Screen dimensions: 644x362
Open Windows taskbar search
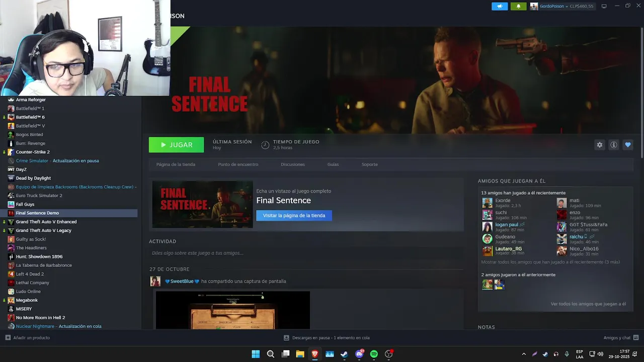271,354
